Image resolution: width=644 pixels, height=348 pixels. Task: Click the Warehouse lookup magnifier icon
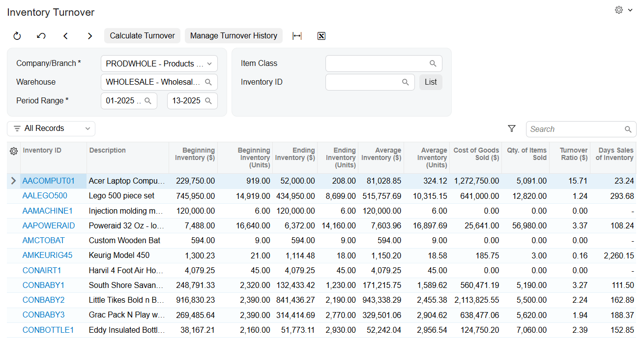(x=208, y=82)
